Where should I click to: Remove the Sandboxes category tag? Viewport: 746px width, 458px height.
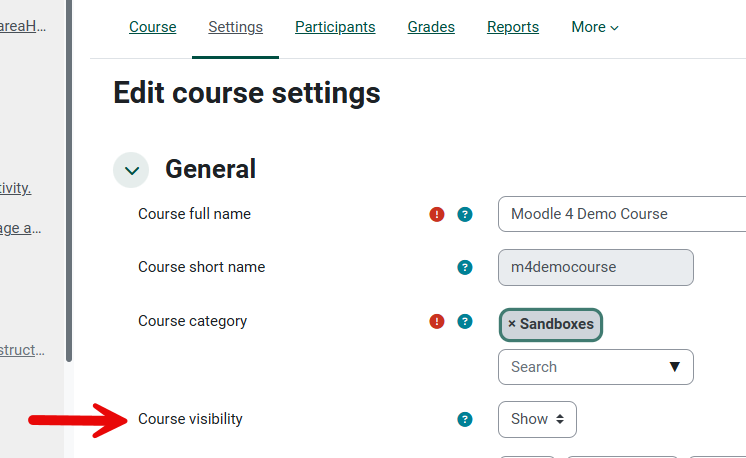pos(512,324)
